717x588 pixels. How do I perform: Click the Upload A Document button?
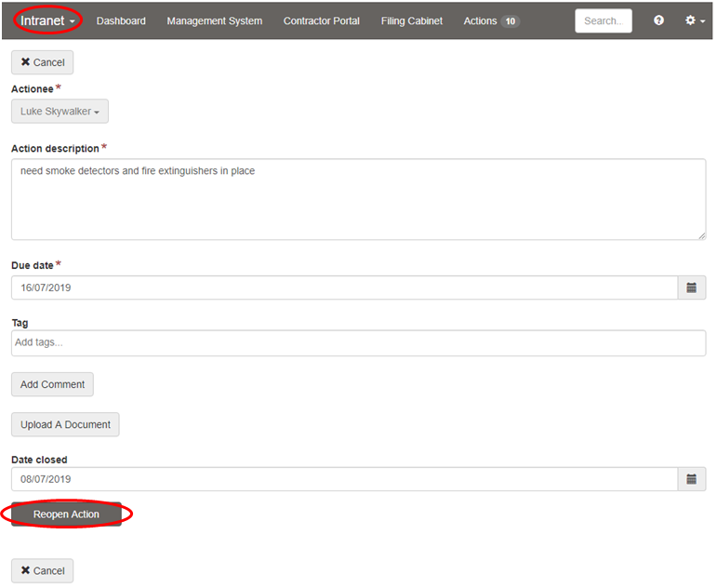point(65,425)
